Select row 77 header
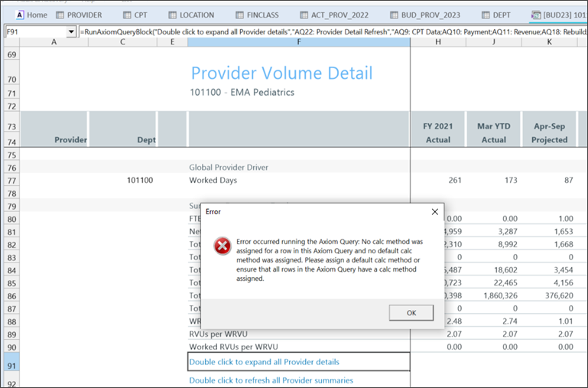Image resolution: width=588 pixels, height=388 pixels. (x=11, y=181)
